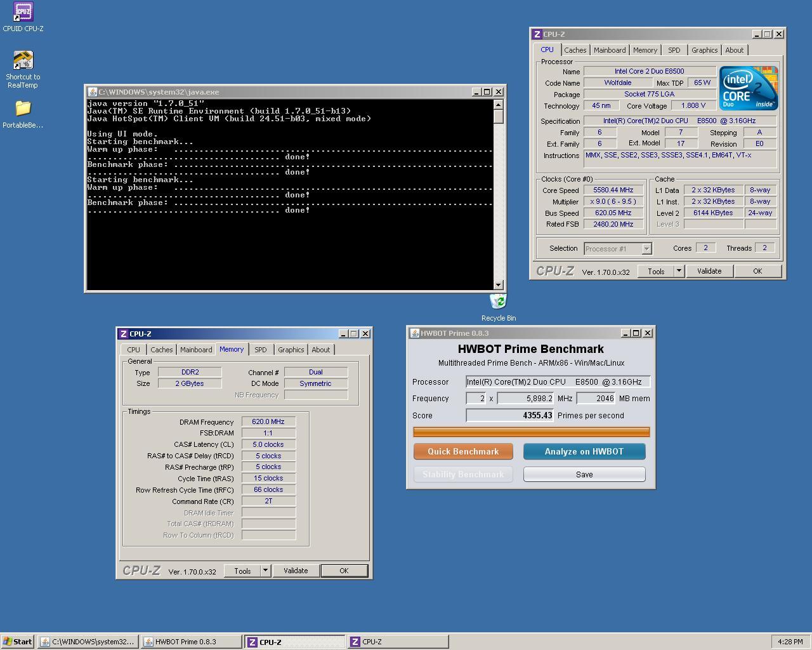
Task: Click DRAM Frequency value 620.0 MHz
Action: [x=268, y=421]
